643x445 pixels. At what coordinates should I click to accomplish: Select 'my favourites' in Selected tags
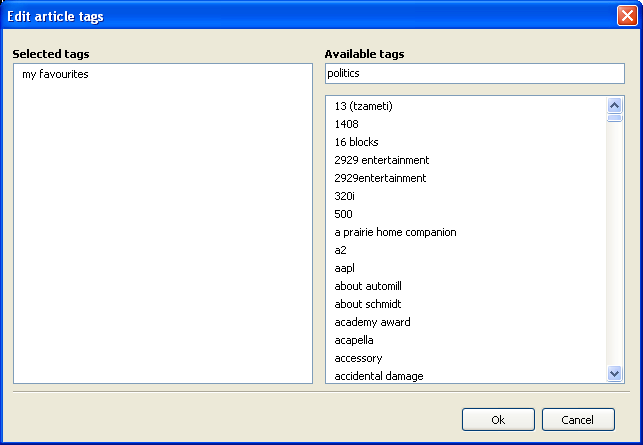pyautogui.click(x=56, y=74)
